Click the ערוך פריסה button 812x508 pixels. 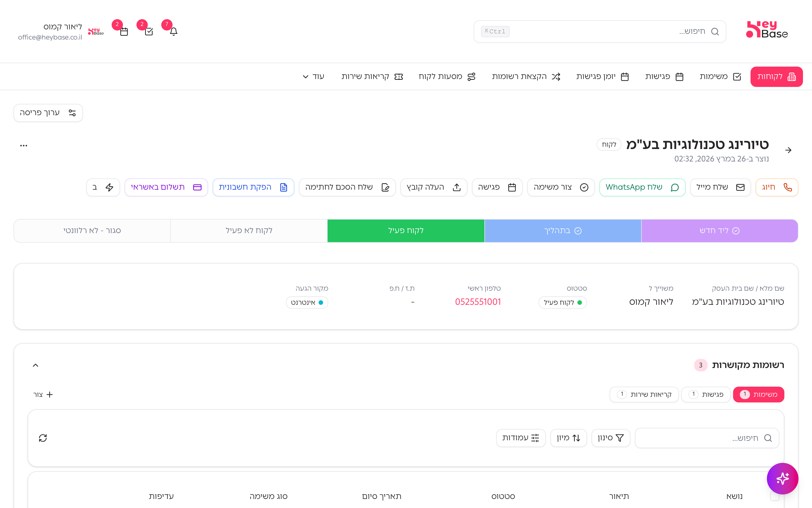[x=48, y=113]
